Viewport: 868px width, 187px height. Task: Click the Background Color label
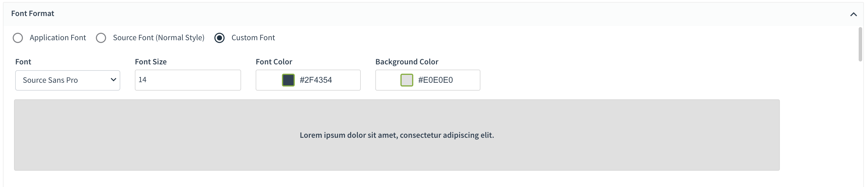point(406,62)
